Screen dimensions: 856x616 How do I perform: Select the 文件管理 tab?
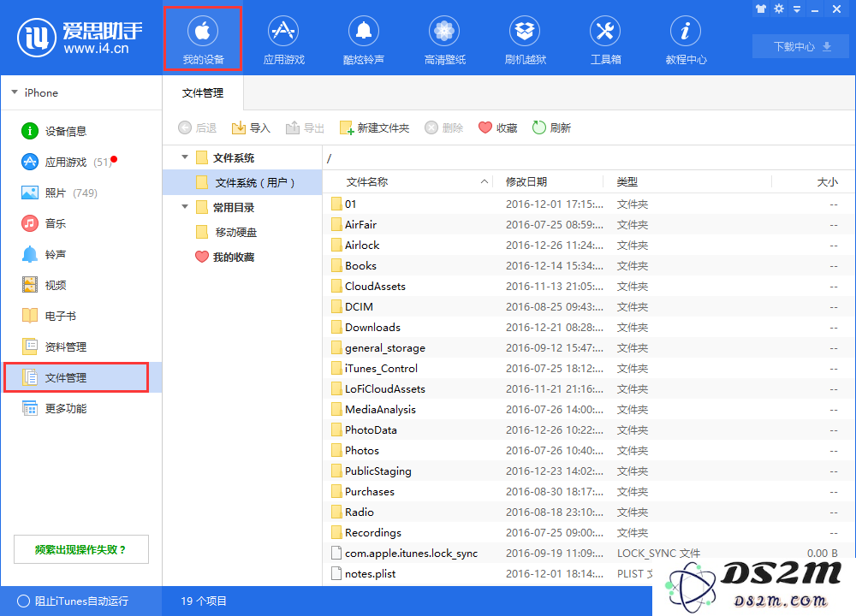click(203, 93)
